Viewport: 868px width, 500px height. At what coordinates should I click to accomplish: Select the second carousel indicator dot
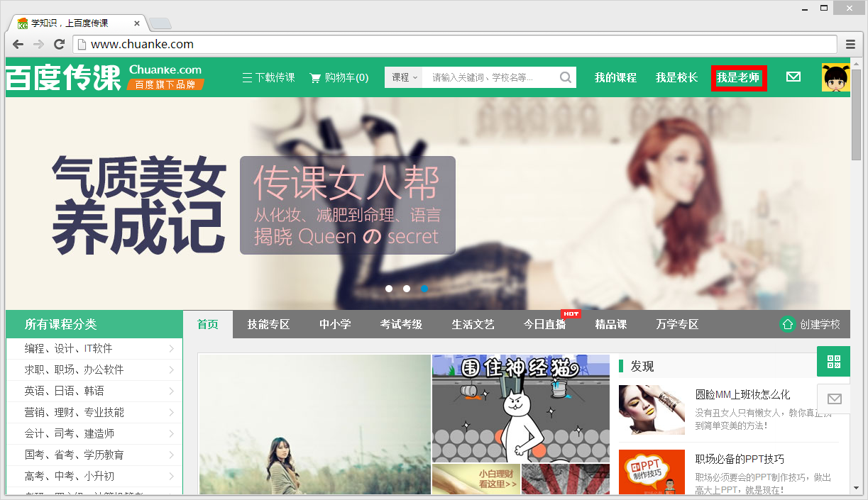pyautogui.click(x=407, y=289)
